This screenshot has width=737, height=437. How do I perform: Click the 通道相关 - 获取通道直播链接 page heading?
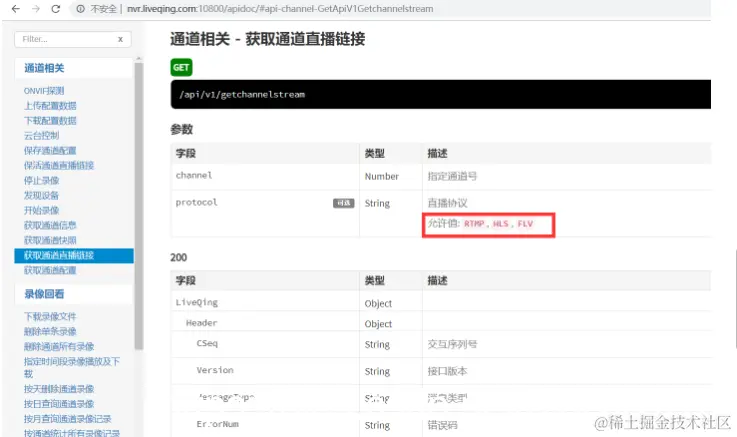pyautogui.click(x=267, y=39)
